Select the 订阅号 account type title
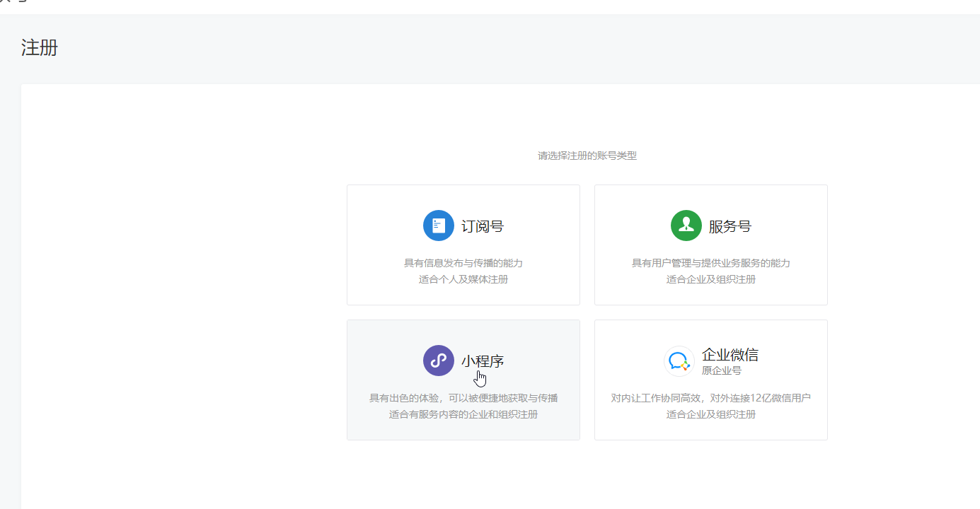The image size is (980, 509). [x=483, y=226]
